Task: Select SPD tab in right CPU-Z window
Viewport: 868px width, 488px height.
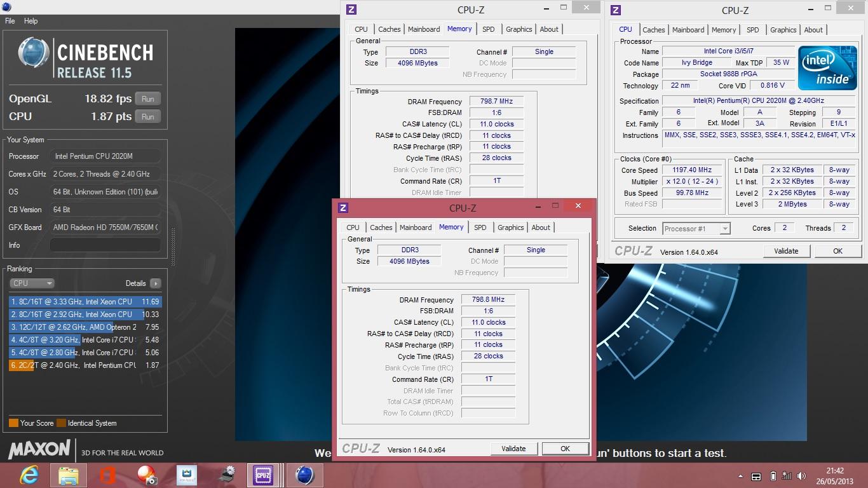Action: coord(753,30)
